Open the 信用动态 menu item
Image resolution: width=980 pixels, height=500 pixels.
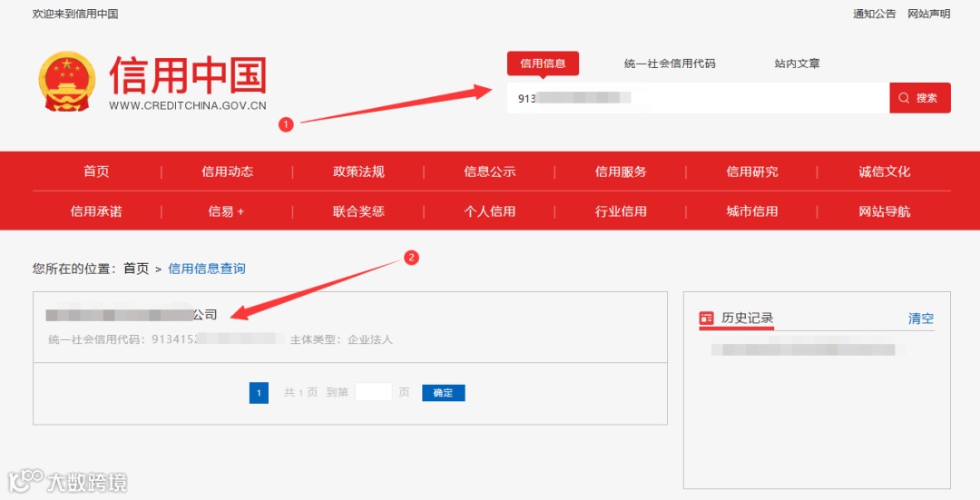click(228, 172)
